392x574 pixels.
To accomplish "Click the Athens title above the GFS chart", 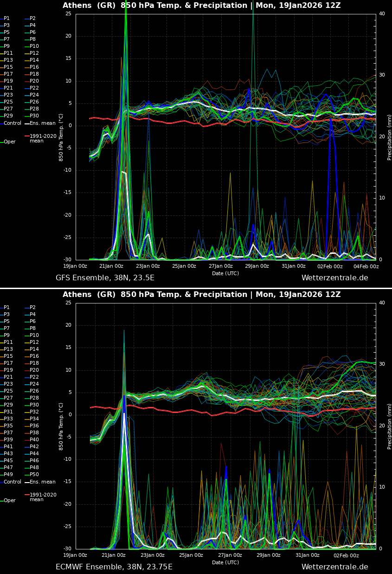I will coord(201,6).
